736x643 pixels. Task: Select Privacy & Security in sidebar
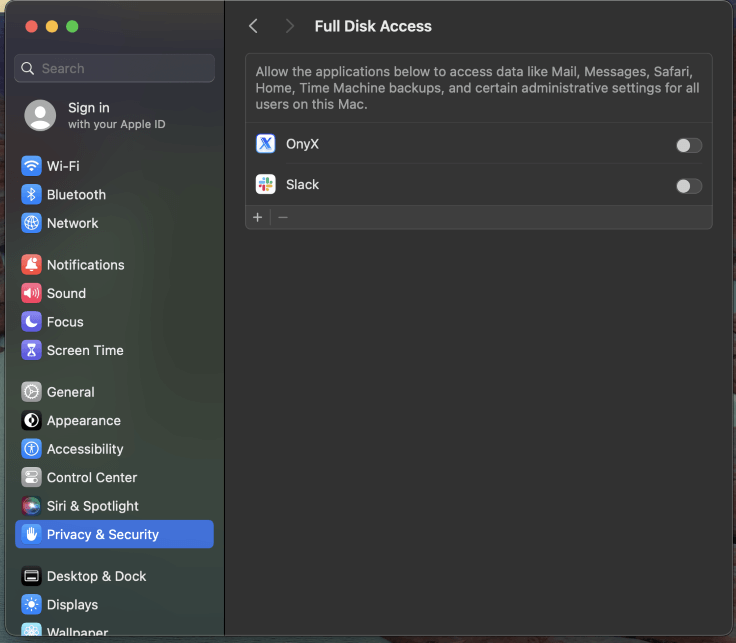[114, 534]
